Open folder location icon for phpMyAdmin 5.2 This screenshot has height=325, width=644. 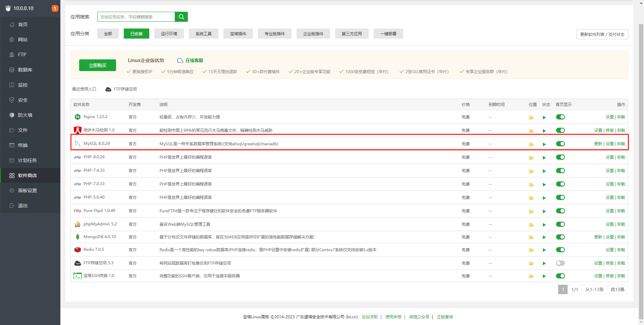(x=531, y=225)
